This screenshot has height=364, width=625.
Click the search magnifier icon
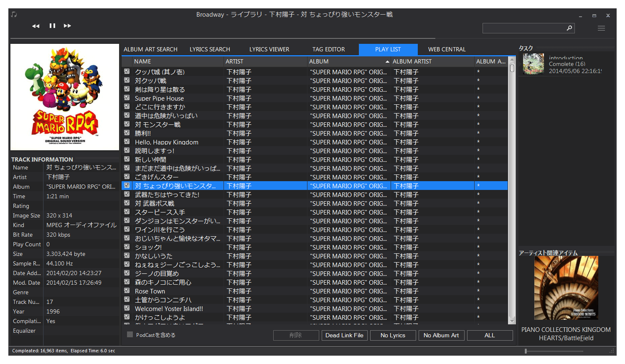(x=569, y=28)
